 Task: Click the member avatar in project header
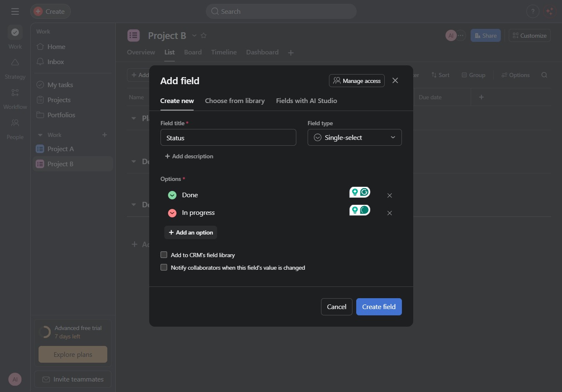coord(451,36)
